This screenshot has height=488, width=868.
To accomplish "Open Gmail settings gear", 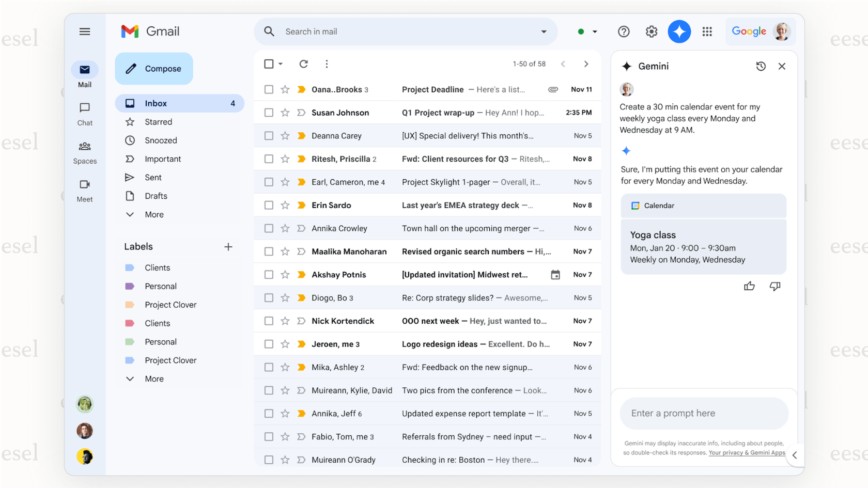I will tap(651, 32).
